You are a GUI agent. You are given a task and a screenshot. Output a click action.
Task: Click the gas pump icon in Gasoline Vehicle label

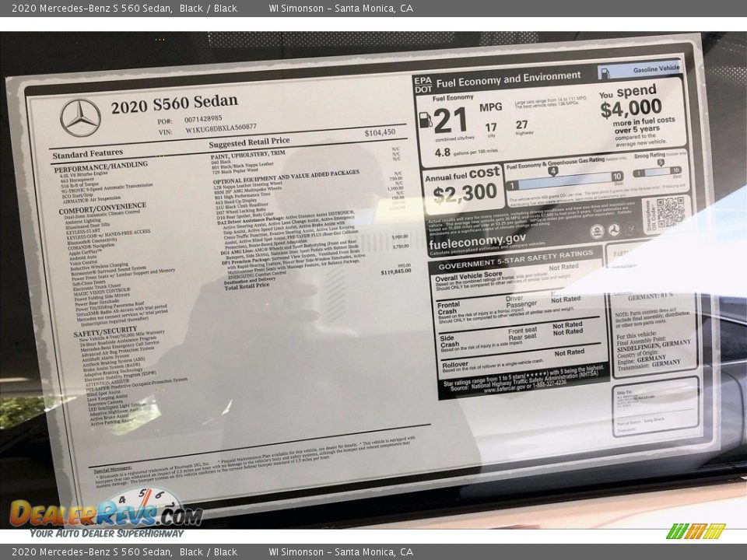tap(605, 73)
